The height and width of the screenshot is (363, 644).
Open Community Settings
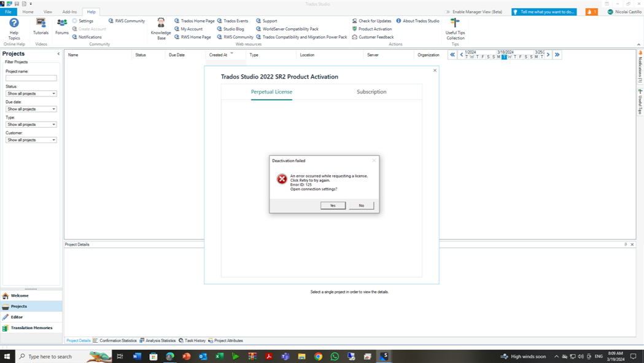tap(82, 21)
